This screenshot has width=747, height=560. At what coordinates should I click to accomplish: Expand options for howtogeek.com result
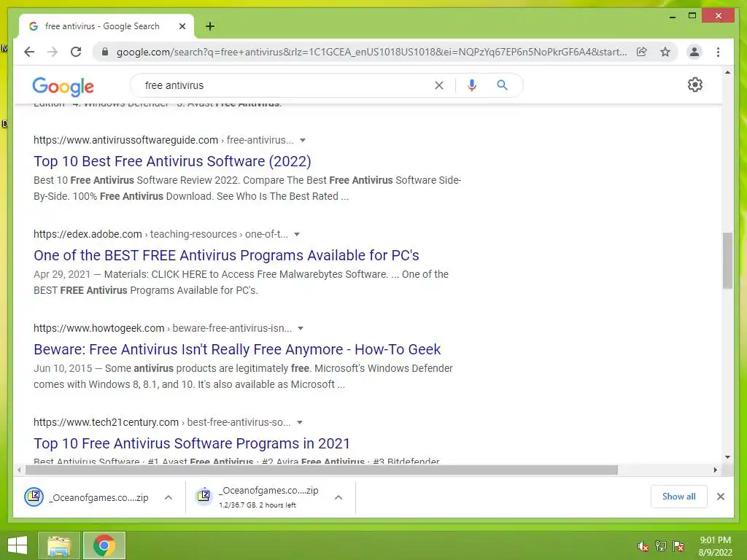pyautogui.click(x=301, y=329)
